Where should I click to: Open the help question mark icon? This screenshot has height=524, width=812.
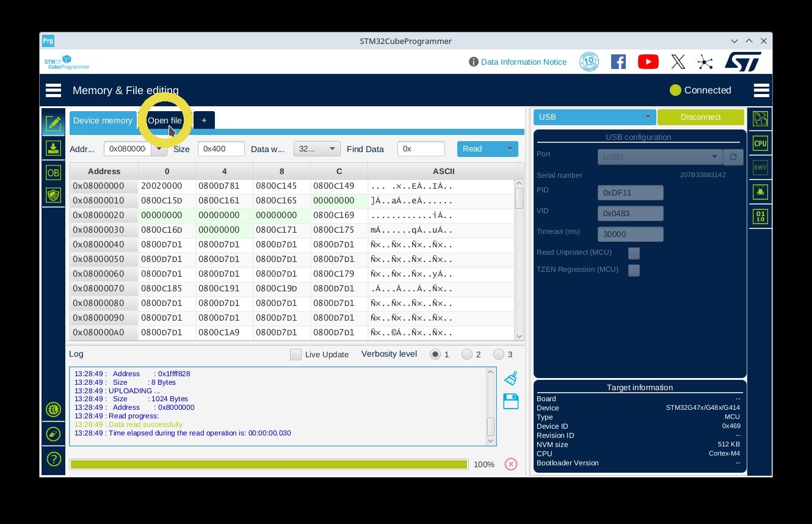click(x=54, y=459)
